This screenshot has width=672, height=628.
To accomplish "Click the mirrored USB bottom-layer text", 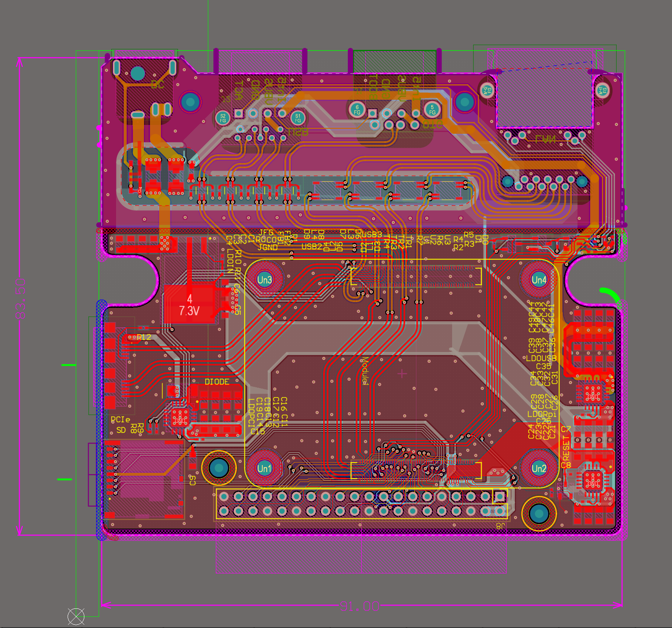I will click(x=299, y=132).
